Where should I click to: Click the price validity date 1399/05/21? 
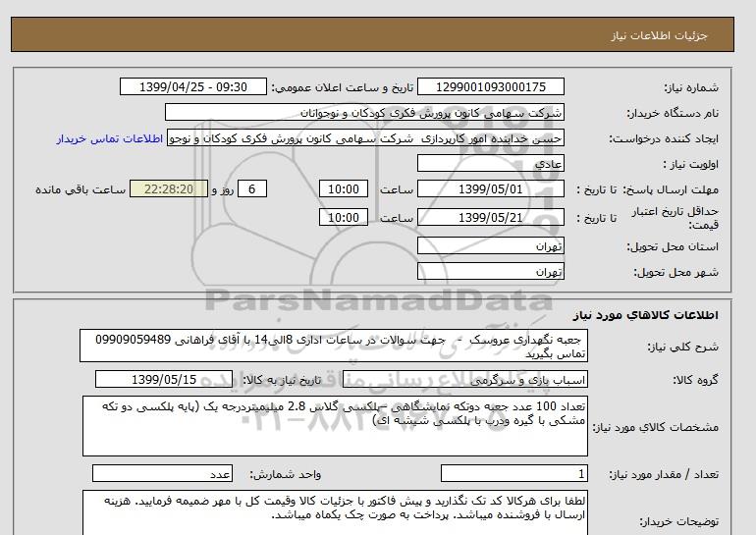pos(490,217)
